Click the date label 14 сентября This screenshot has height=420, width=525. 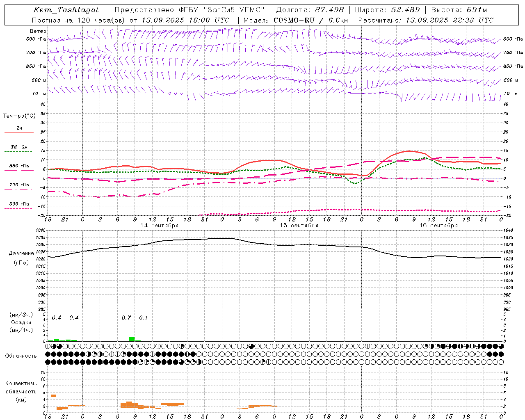[x=160, y=226]
